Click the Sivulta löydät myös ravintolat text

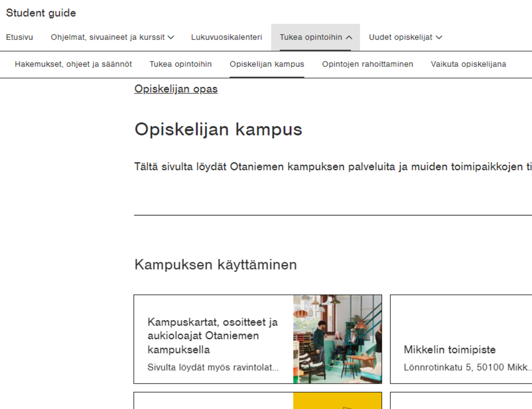click(x=213, y=367)
